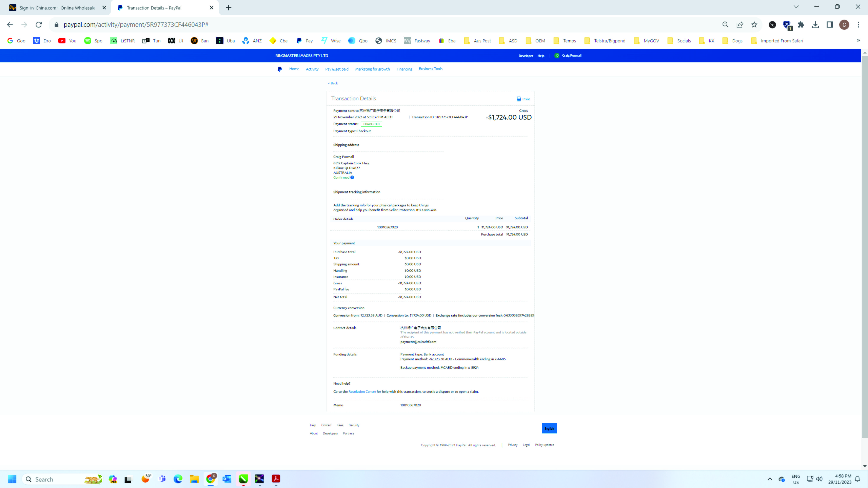Open the tab search dropdown arrow
Image resolution: width=868 pixels, height=488 pixels.
point(796,7)
